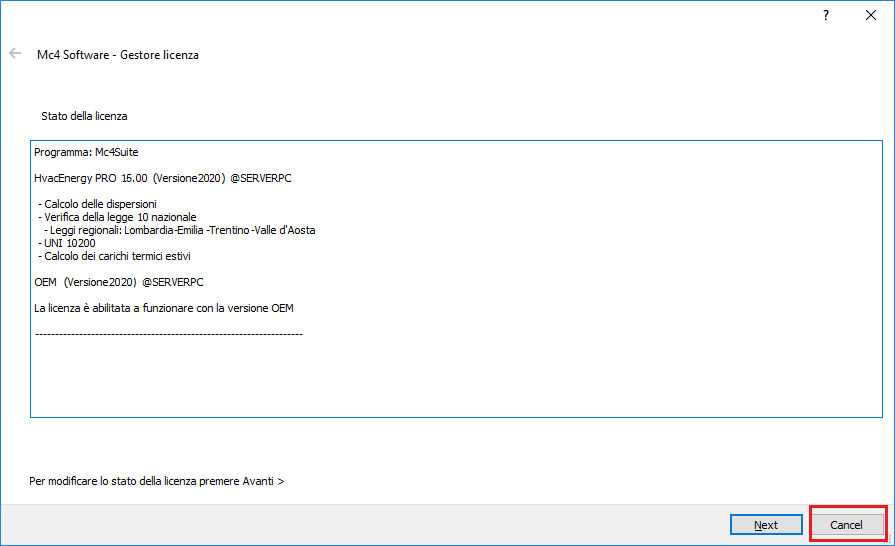Image resolution: width=895 pixels, height=546 pixels.
Task: Click '- Calcolo delle dispersioni' line
Action: pyautogui.click(x=97, y=204)
